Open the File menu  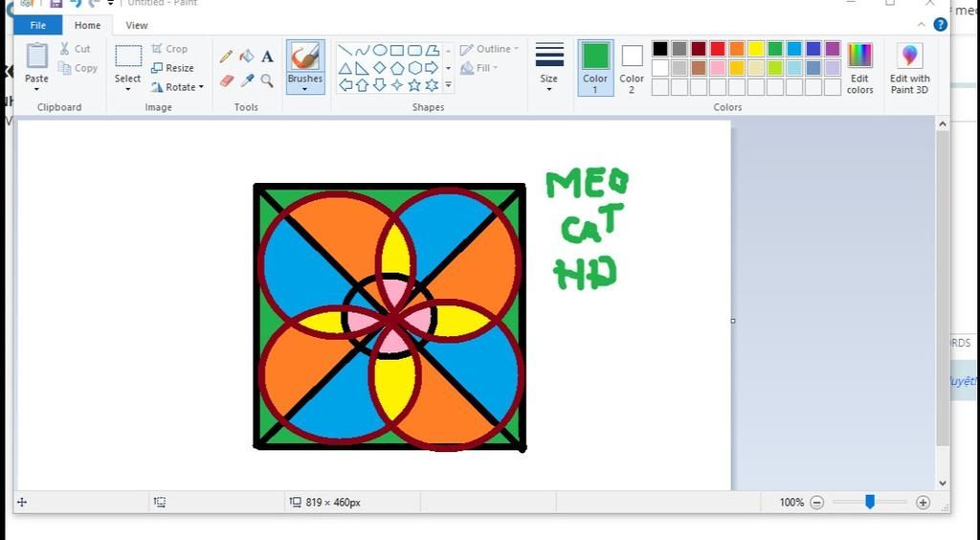38,25
